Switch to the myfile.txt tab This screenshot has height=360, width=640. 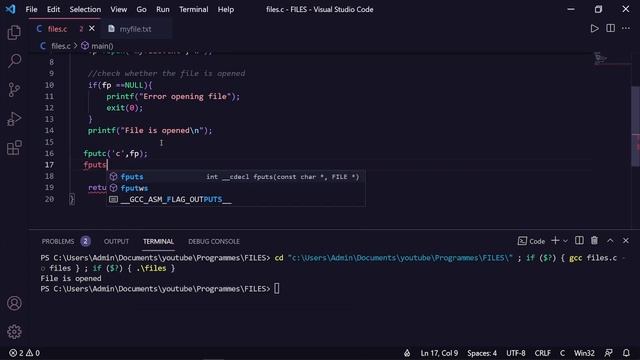pyautogui.click(x=135, y=29)
